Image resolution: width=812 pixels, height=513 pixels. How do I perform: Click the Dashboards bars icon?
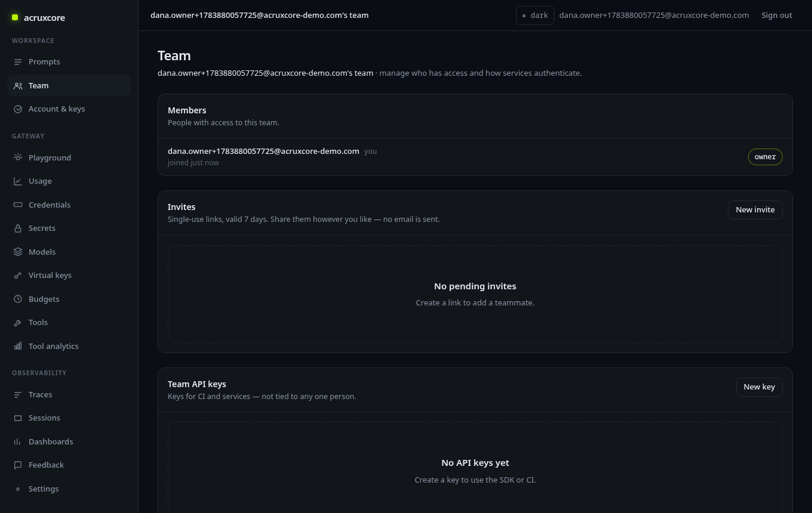[x=18, y=442]
